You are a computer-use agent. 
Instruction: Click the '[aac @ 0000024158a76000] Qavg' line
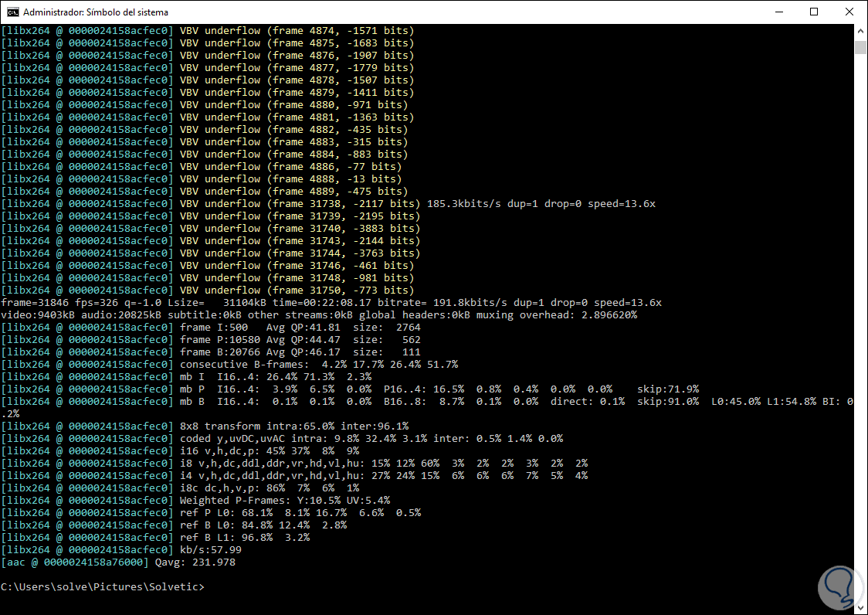tap(118, 562)
